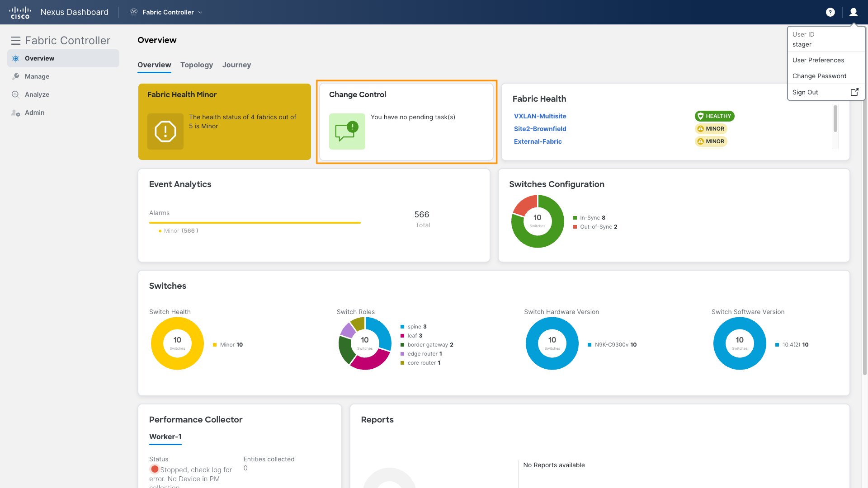This screenshot has height=488, width=868.
Task: Open the Fabric Health Minor card
Action: tap(225, 122)
